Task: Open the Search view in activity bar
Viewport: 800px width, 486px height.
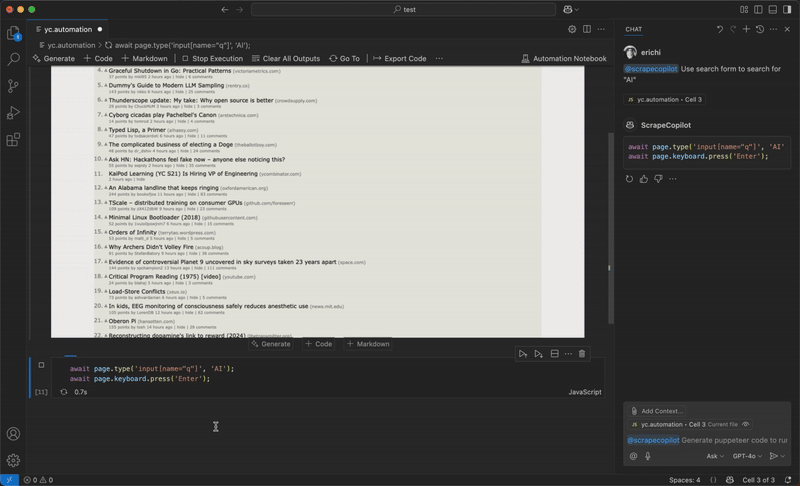Action: point(13,59)
